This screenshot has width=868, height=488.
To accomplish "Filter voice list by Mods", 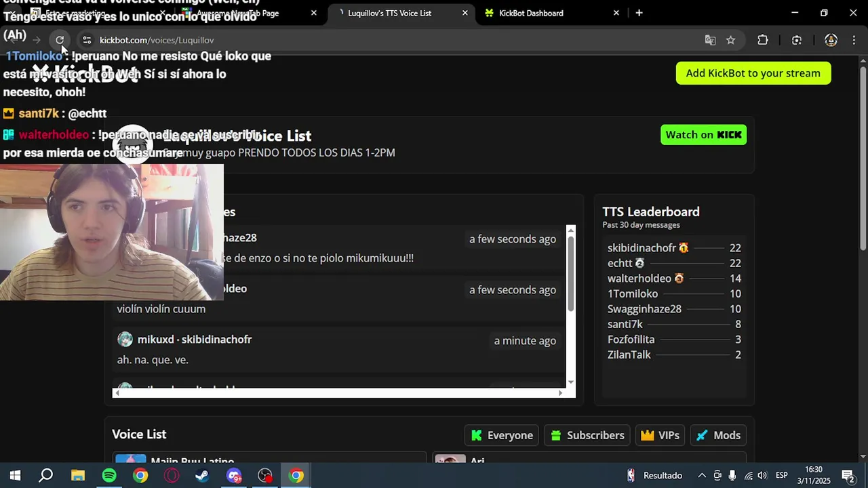I will click(x=718, y=435).
